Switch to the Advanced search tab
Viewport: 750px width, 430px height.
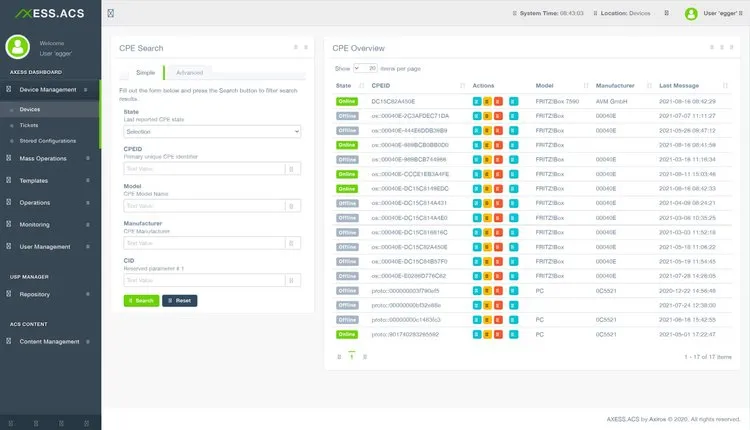[189, 73]
